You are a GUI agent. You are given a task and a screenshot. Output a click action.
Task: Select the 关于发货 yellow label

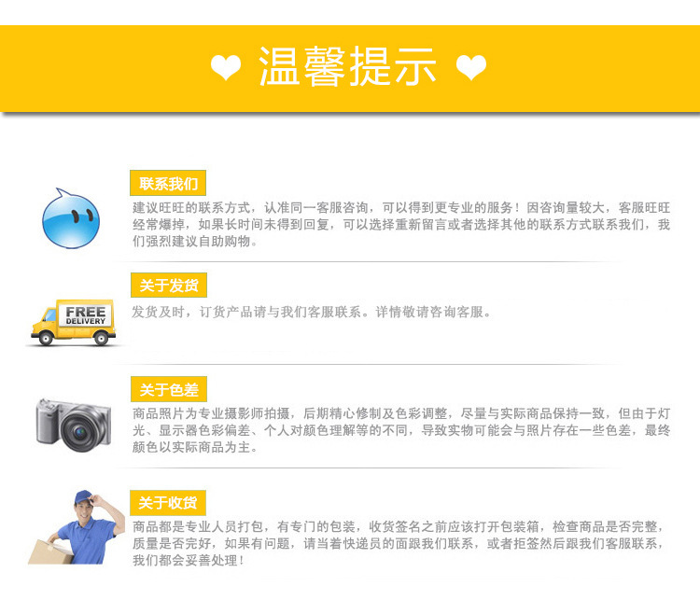coord(169,285)
